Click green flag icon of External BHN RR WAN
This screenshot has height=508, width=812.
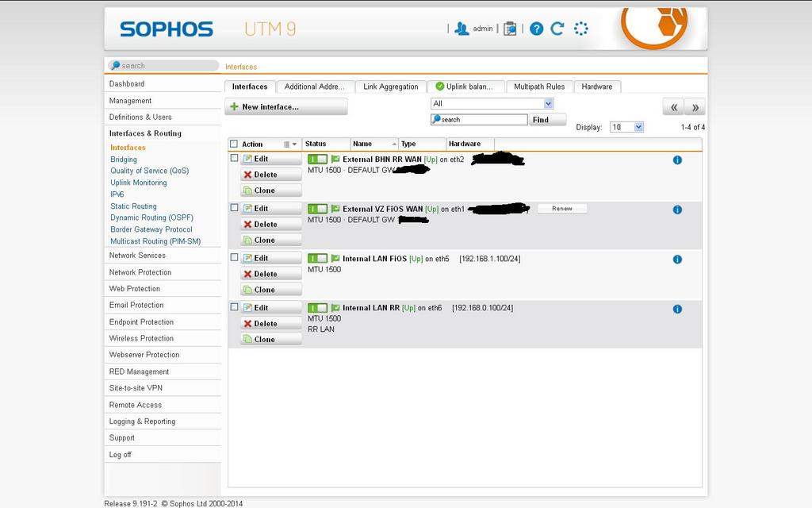pos(335,159)
